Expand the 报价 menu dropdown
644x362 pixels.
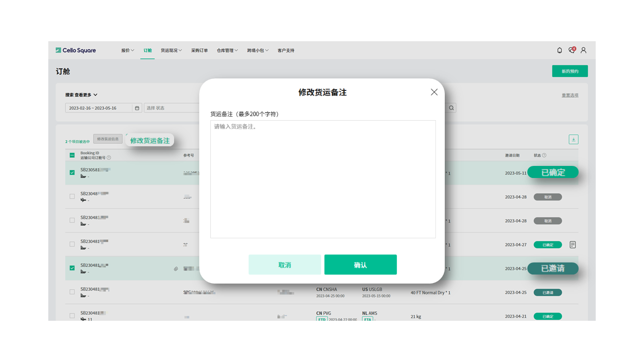(x=127, y=50)
